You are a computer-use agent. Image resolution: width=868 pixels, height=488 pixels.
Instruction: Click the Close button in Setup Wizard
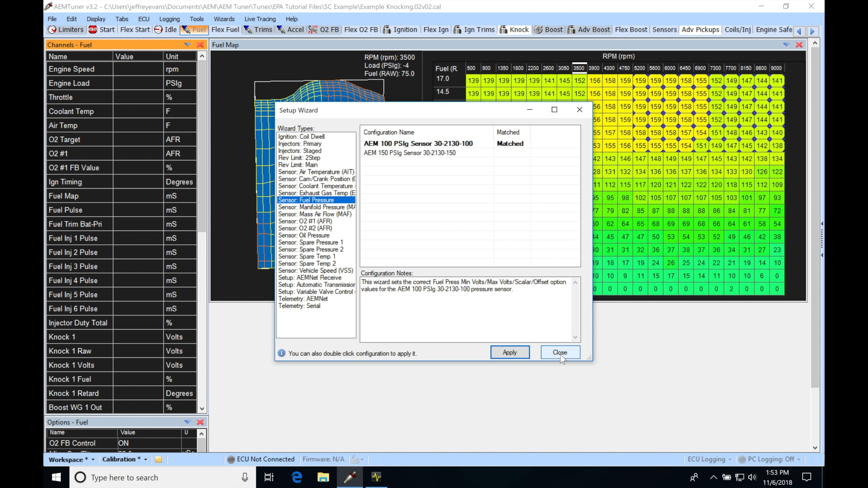coord(560,352)
